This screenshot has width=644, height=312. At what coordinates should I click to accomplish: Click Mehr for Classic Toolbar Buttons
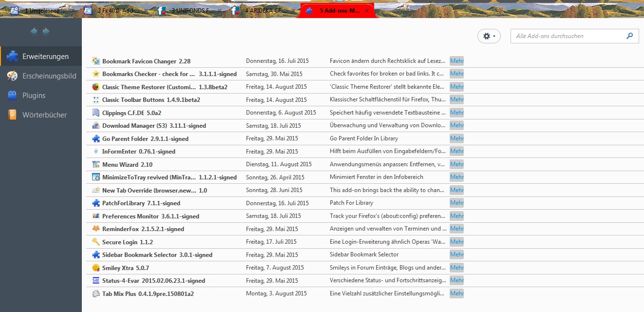pyautogui.click(x=457, y=99)
